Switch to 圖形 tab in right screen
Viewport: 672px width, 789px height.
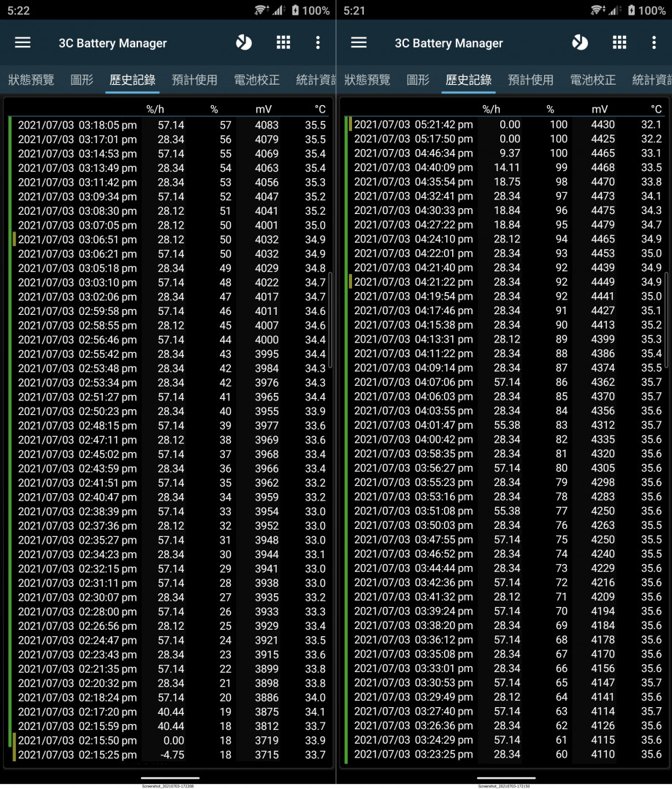click(418, 80)
